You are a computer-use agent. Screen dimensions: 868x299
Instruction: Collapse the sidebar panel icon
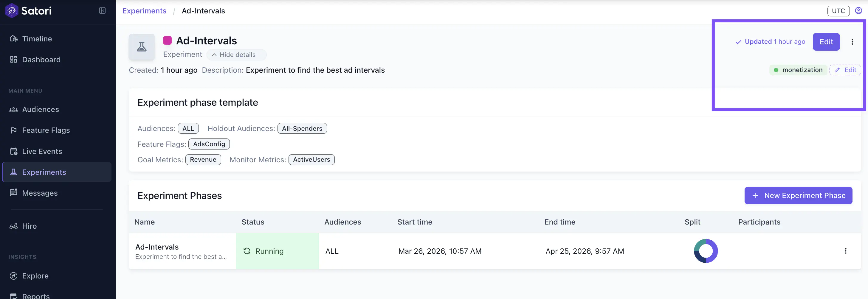point(102,11)
